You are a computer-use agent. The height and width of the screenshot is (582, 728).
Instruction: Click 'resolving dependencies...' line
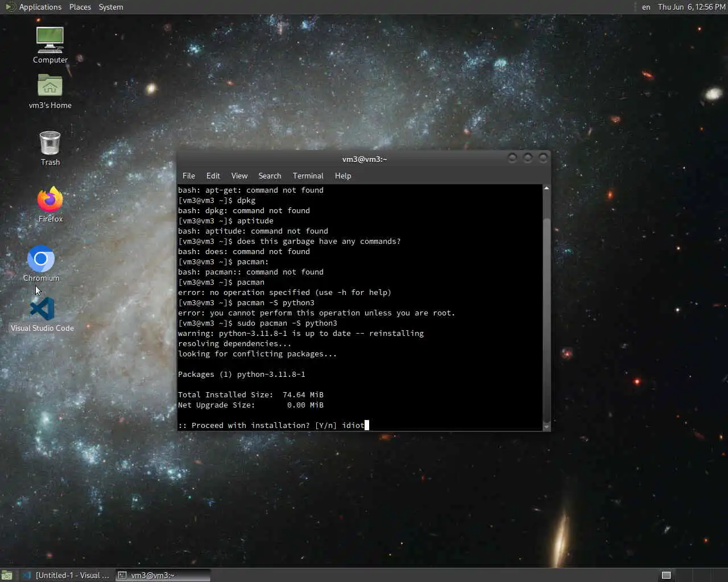click(234, 344)
